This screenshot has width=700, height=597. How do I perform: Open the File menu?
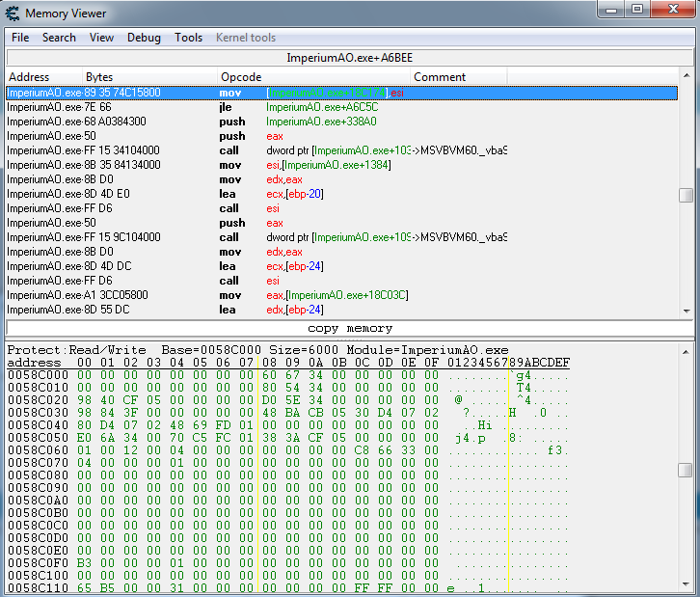[20, 38]
